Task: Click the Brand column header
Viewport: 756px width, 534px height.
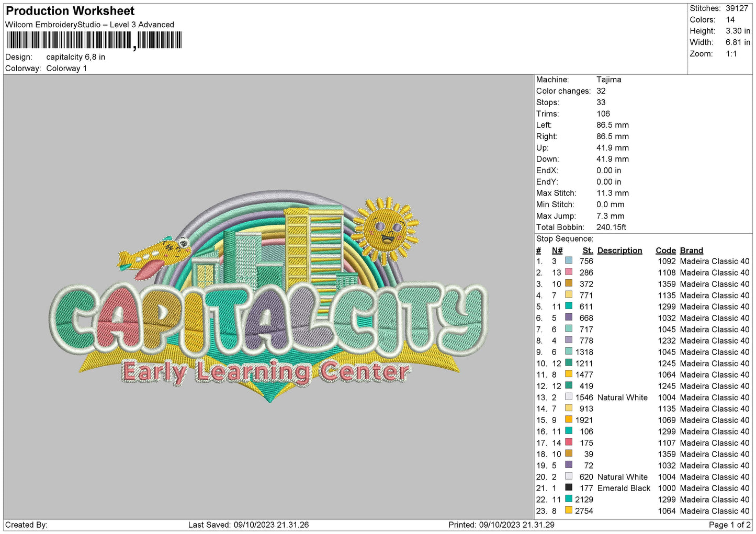Action: pos(692,251)
